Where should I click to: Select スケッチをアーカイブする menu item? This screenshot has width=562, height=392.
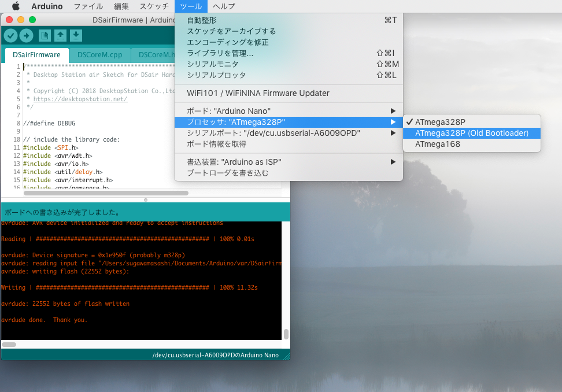point(289,31)
